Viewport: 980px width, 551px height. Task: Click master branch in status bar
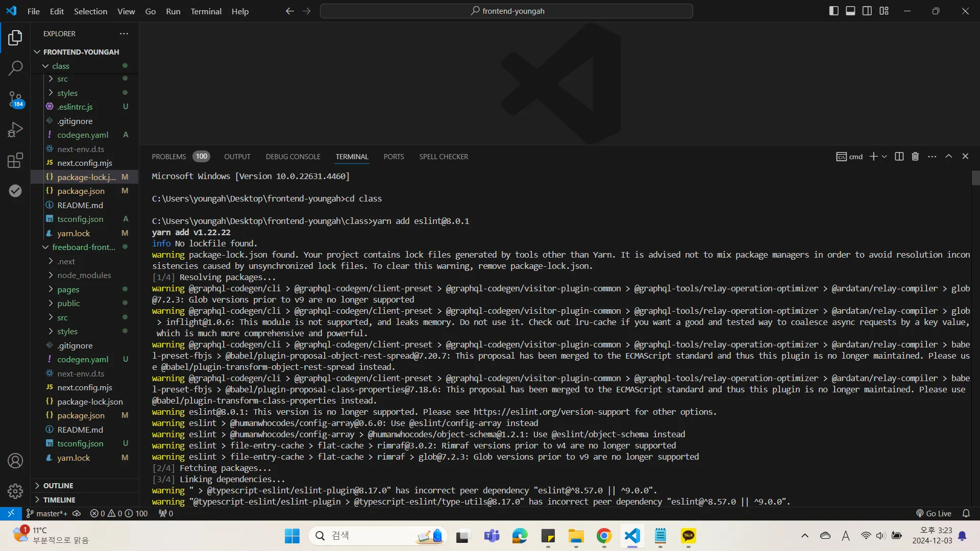[47, 514]
